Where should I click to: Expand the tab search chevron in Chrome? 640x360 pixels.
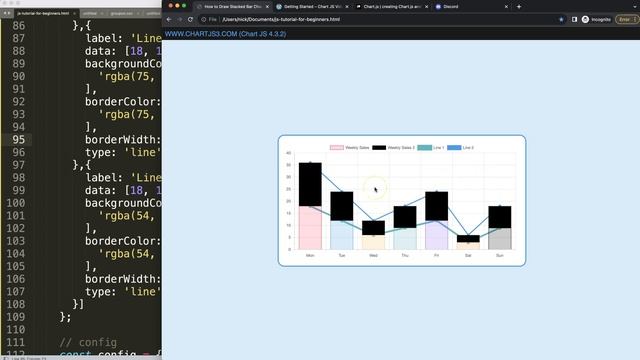click(x=634, y=7)
